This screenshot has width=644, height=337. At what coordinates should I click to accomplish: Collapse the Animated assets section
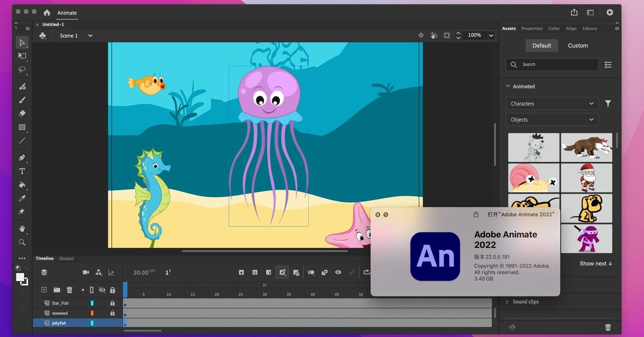(508, 86)
